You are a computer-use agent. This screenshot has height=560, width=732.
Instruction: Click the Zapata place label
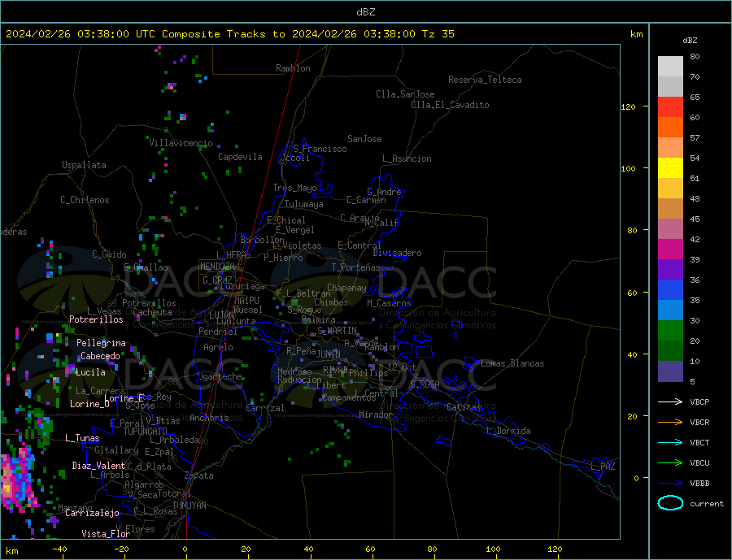coord(199,476)
